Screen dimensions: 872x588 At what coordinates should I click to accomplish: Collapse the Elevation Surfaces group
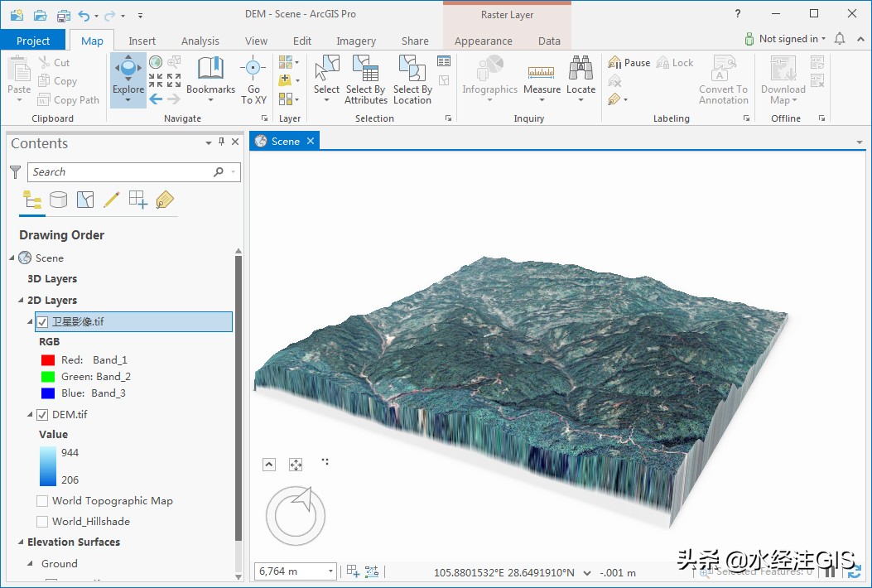(21, 542)
